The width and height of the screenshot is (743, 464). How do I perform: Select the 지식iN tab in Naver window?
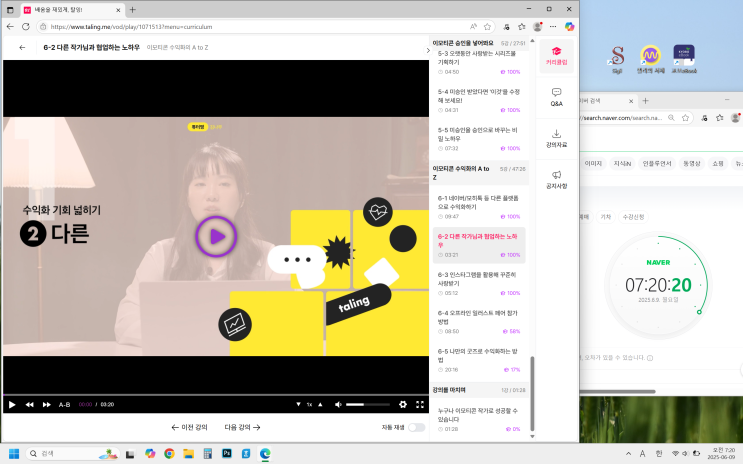click(622, 164)
